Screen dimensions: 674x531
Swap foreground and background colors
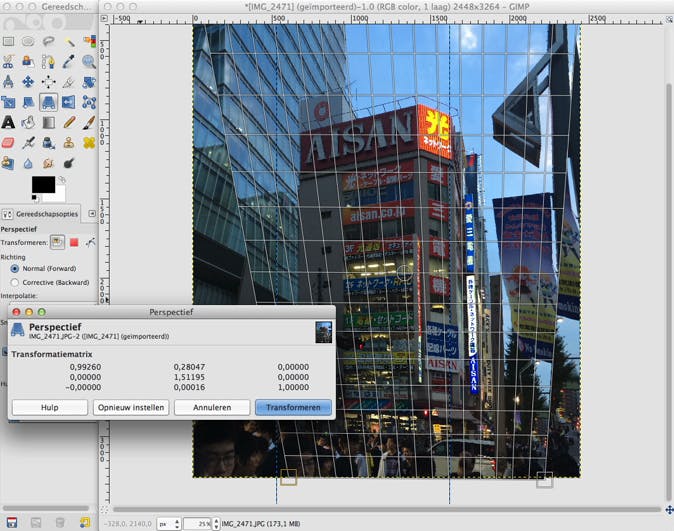coord(62,179)
